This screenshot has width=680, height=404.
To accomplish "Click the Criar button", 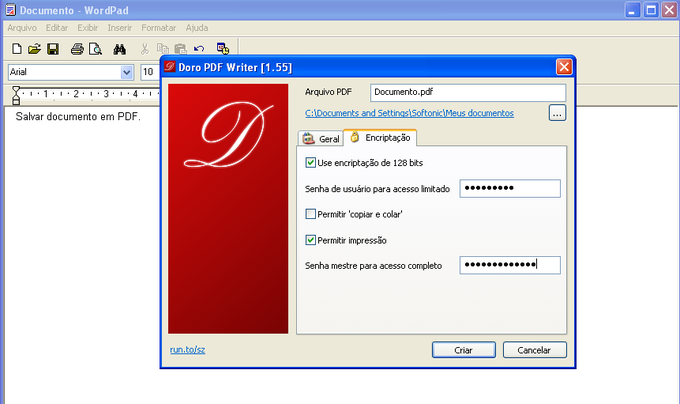I will pos(464,350).
